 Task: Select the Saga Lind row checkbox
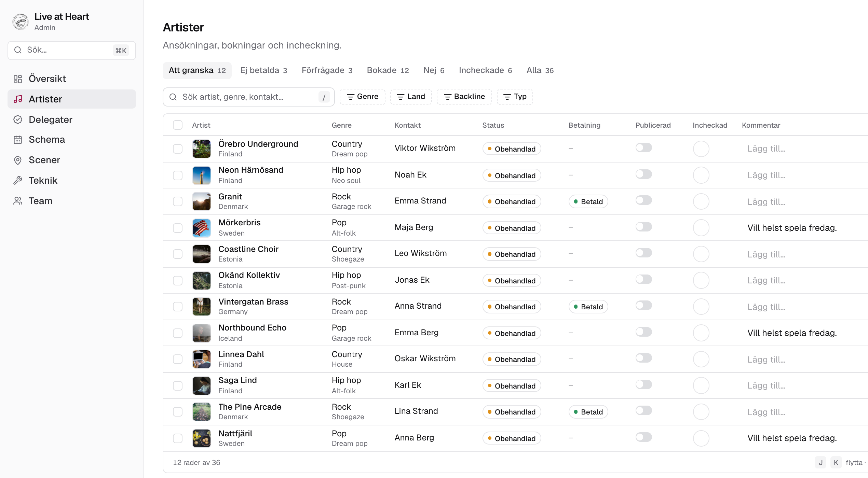point(178,386)
